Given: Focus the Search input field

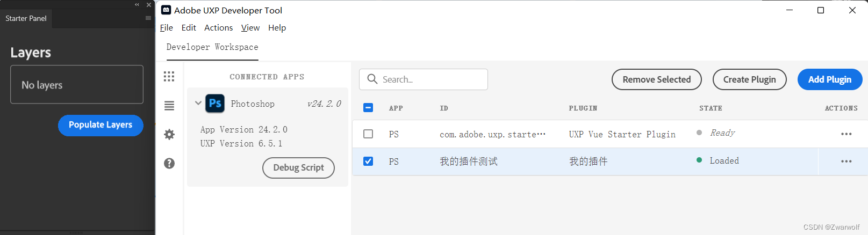Looking at the screenshot, I should click(424, 79).
